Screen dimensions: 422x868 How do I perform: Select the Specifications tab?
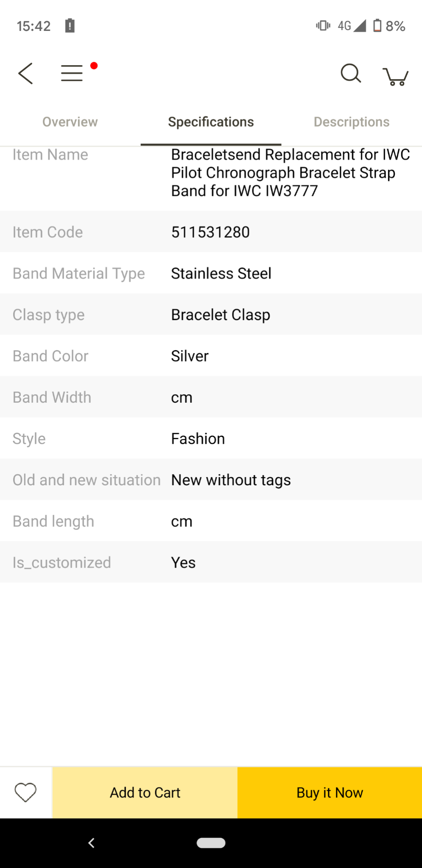pos(211,122)
